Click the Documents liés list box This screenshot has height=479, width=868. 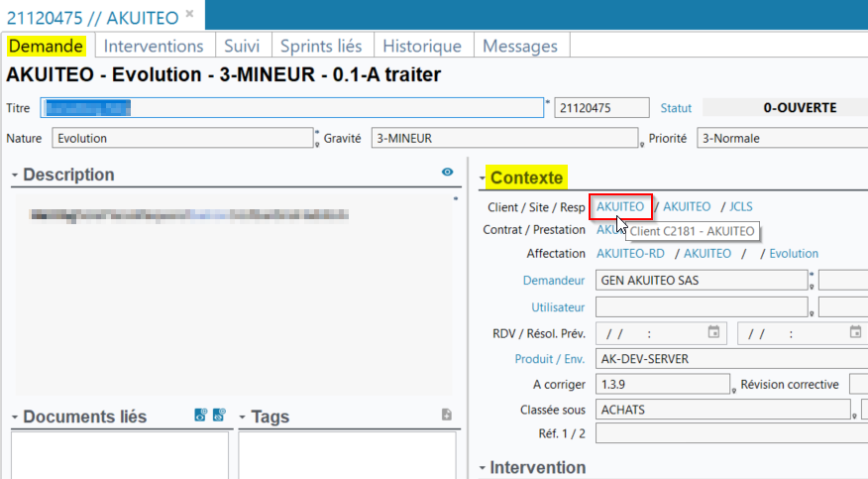coord(120,455)
